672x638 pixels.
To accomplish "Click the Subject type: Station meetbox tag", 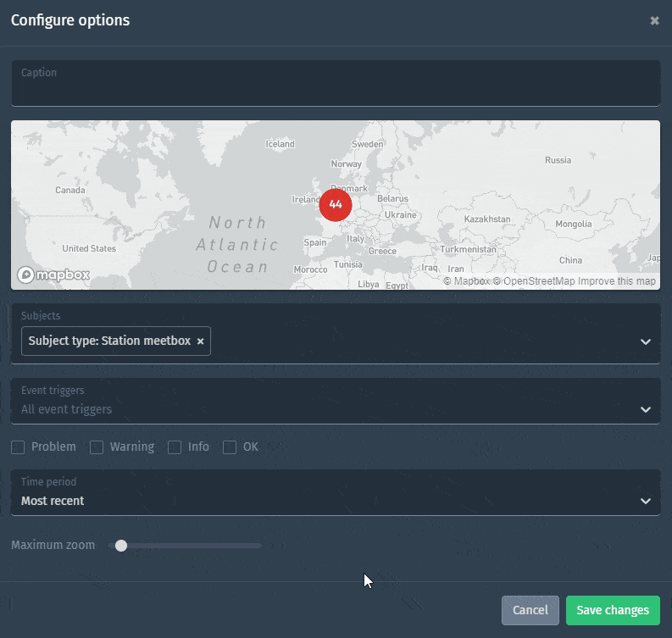I will (109, 341).
